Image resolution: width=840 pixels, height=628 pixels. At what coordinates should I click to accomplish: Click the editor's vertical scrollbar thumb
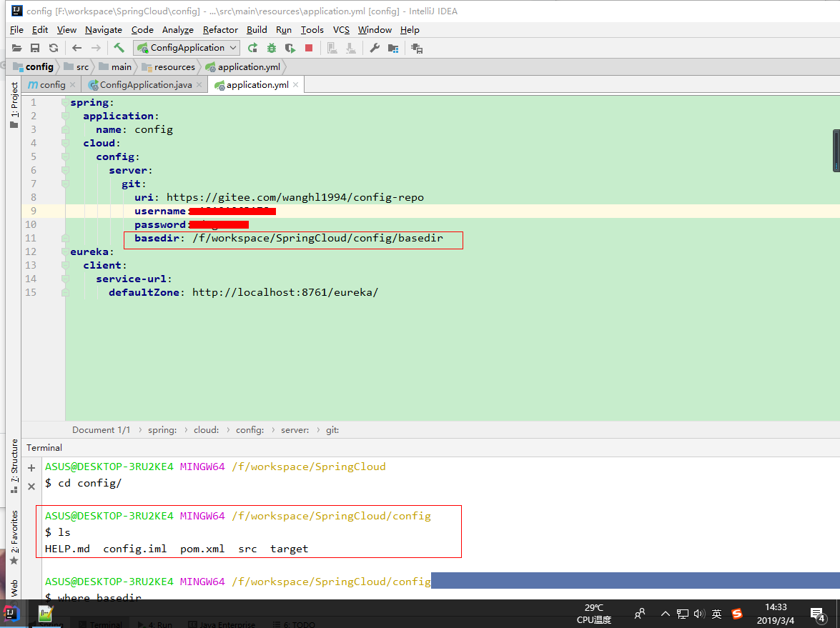(836, 151)
